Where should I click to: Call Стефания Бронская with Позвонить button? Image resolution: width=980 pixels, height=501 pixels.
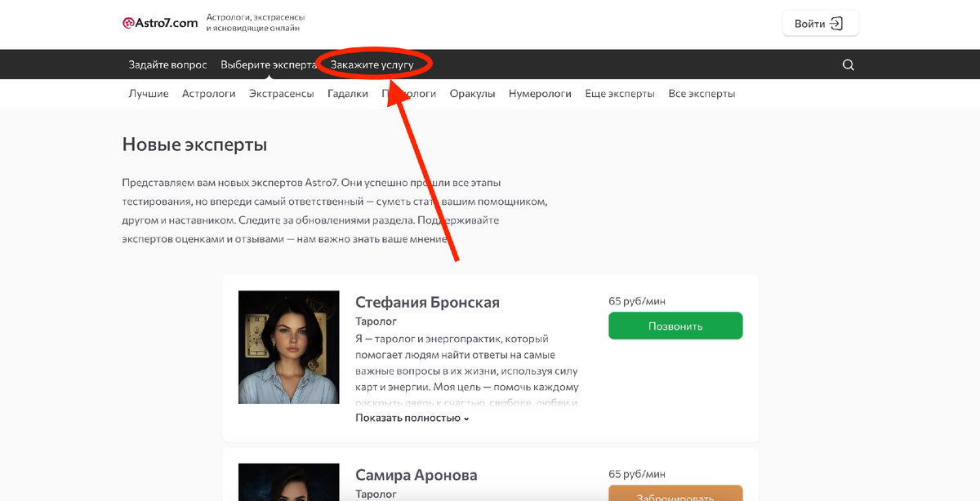click(x=675, y=326)
